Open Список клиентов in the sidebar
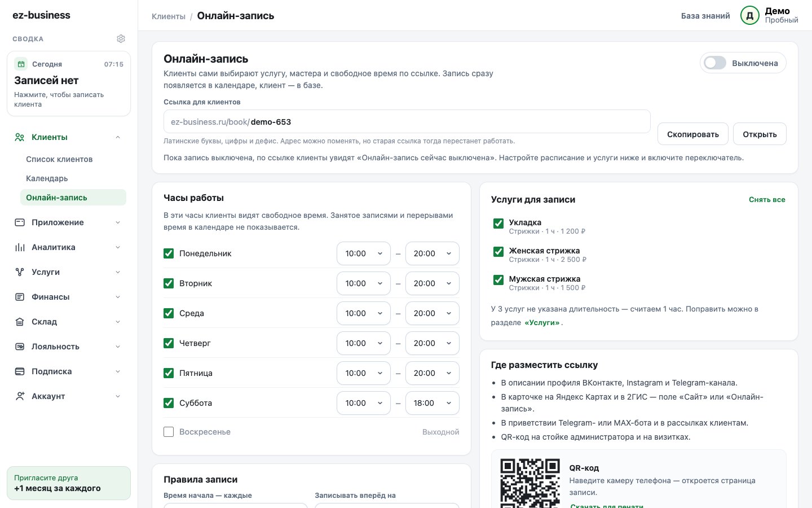The height and width of the screenshot is (508, 812). 59,159
